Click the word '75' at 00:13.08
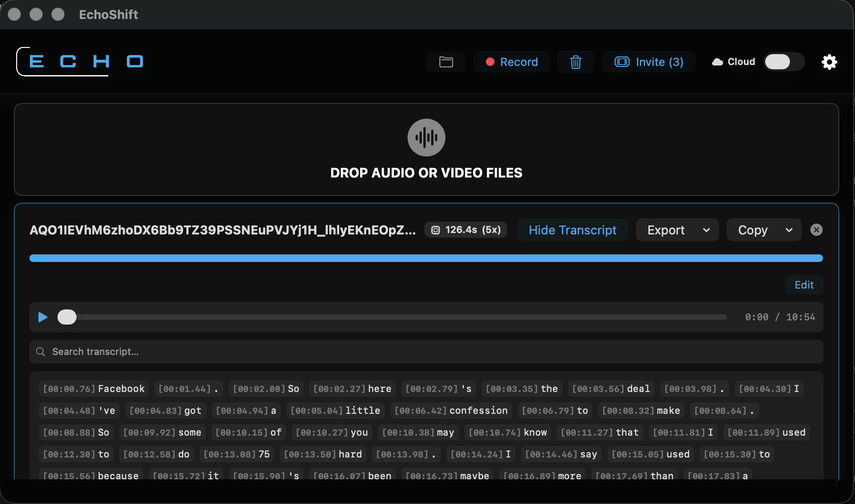This screenshot has height=504, width=855. [x=237, y=454]
